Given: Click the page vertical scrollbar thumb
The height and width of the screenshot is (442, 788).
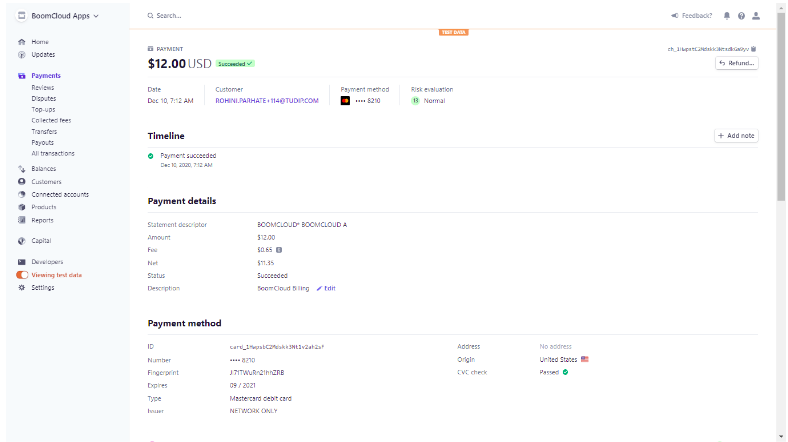Looking at the screenshot, I should (x=781, y=108).
